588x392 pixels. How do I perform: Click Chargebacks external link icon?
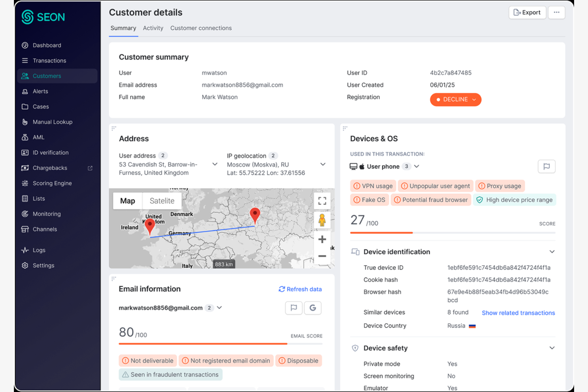pos(90,168)
